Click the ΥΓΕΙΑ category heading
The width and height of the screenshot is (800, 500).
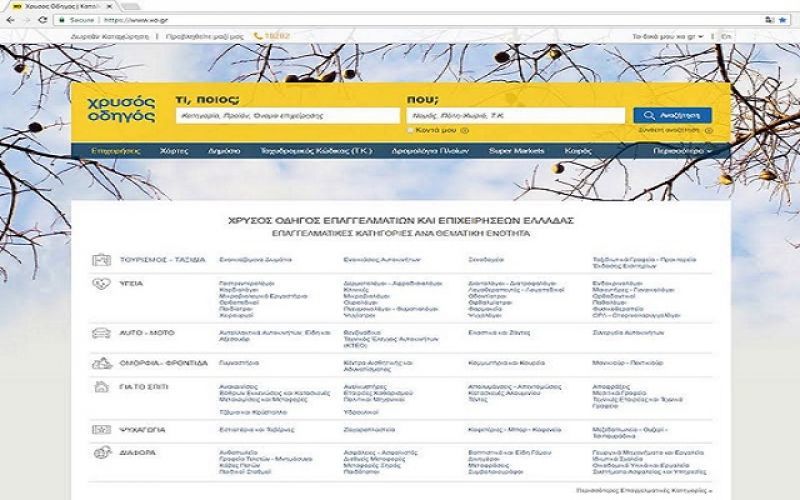(131, 284)
